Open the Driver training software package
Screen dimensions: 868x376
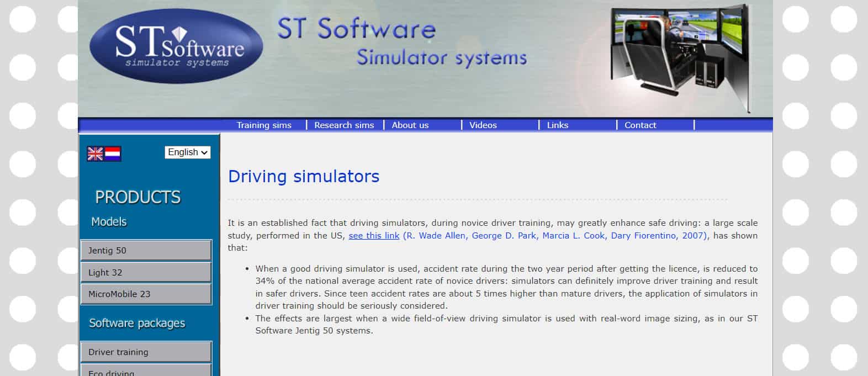click(146, 352)
